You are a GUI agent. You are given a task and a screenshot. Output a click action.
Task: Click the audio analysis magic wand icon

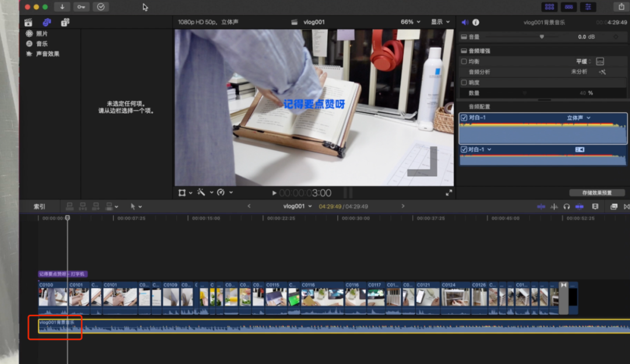pyautogui.click(x=602, y=72)
